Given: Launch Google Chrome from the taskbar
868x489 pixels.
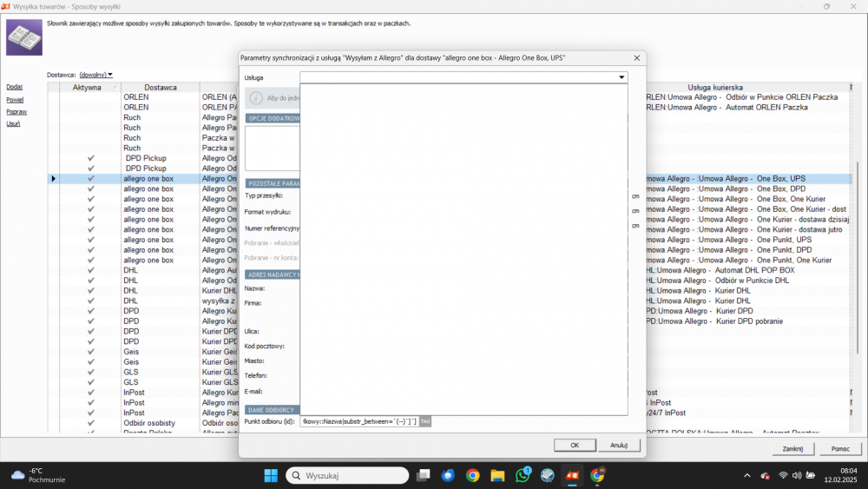Looking at the screenshot, I should (473, 475).
